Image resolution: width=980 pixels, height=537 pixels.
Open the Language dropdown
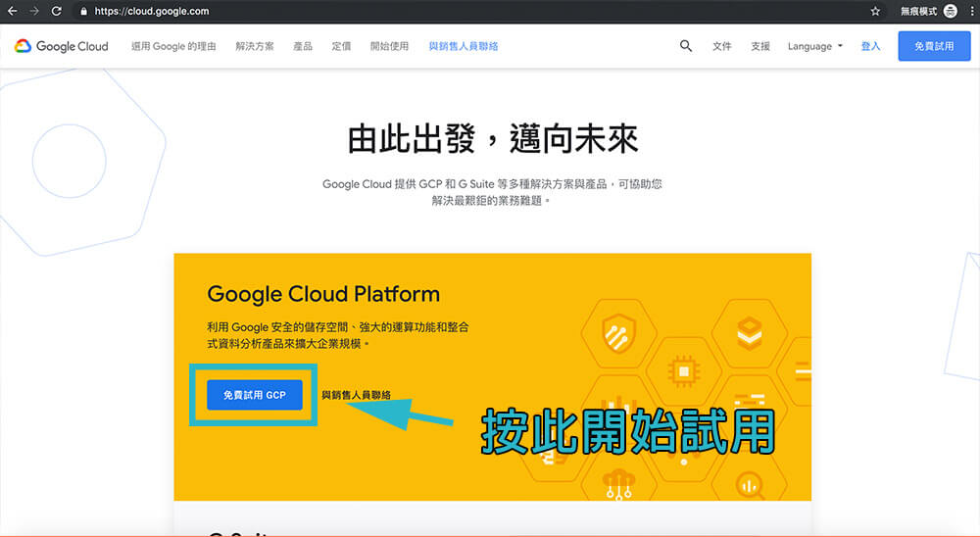tap(815, 46)
